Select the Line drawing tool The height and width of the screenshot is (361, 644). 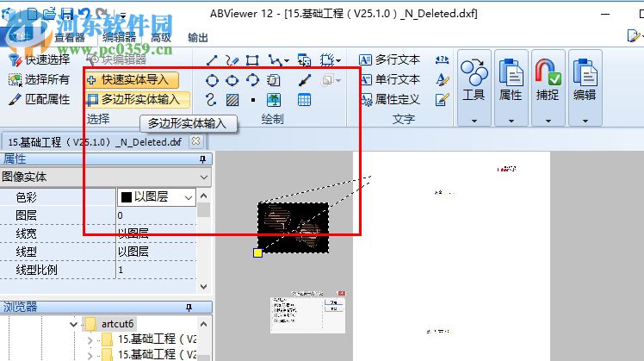click(x=212, y=60)
